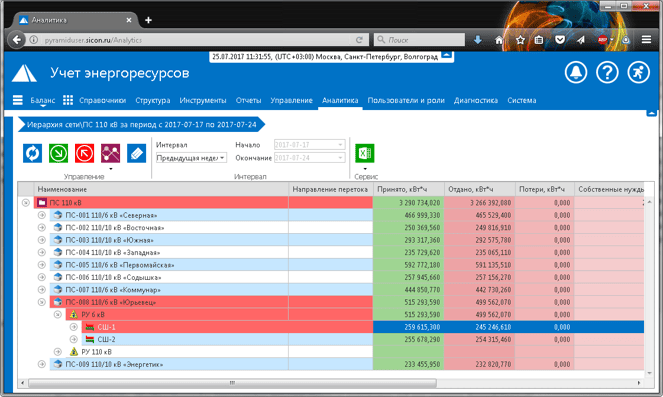
Task: Click the horizontal scrollbar under the table
Action: tap(231, 383)
